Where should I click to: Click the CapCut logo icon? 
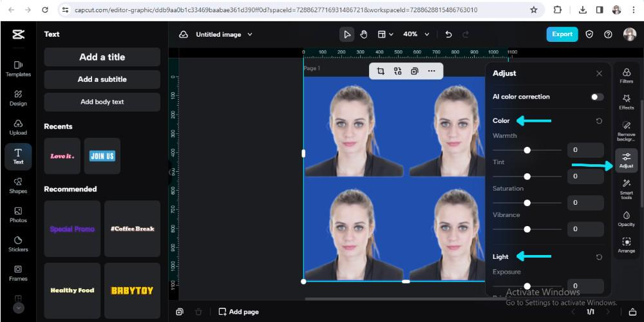click(18, 35)
